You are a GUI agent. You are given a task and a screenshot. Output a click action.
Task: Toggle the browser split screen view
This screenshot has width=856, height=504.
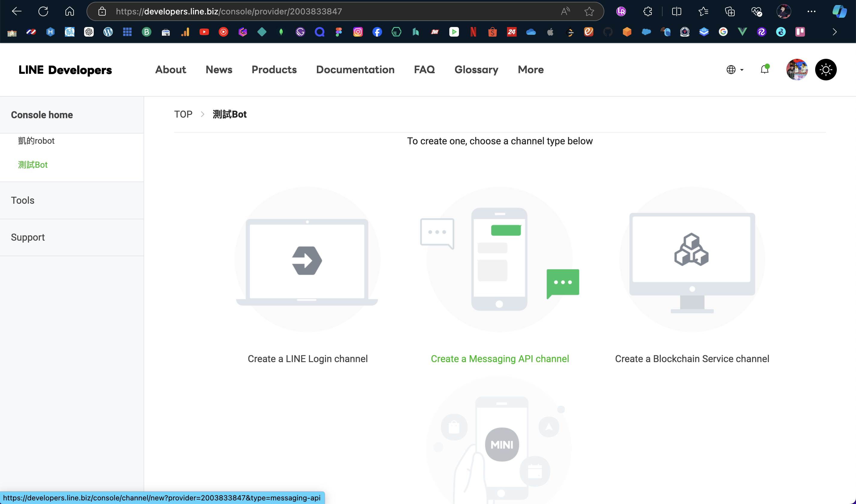676,11
